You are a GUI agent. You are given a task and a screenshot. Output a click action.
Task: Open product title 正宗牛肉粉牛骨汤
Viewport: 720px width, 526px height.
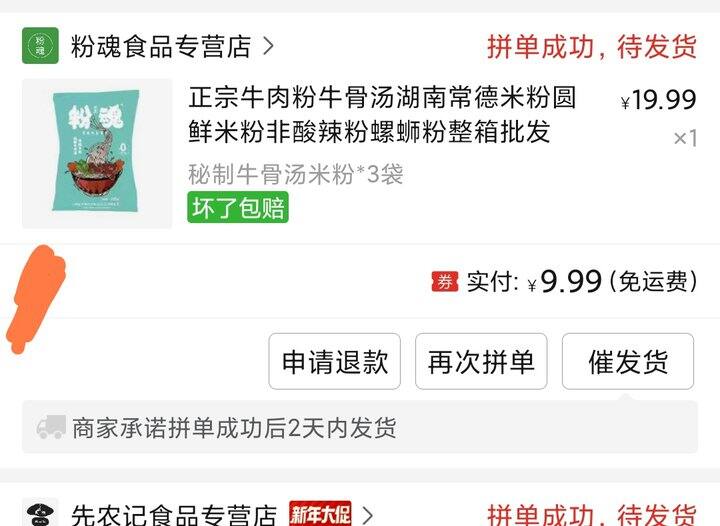[x=382, y=115]
